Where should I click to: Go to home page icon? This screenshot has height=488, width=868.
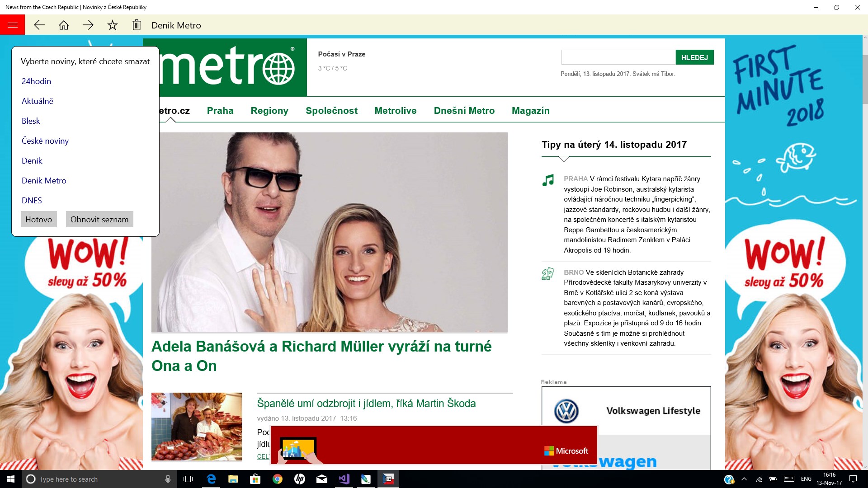(x=64, y=25)
